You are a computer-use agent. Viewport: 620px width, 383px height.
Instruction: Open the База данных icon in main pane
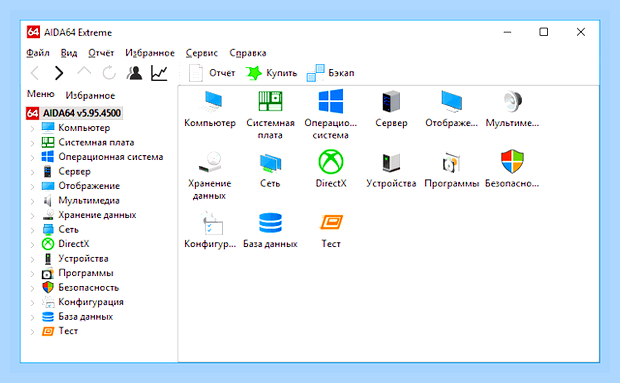pyautogui.click(x=270, y=223)
